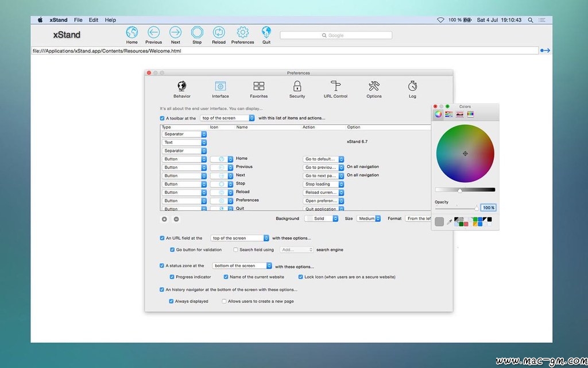Image resolution: width=588 pixels, height=368 pixels.
Task: Pick the yellow swatch in Colors
Action: point(475,224)
